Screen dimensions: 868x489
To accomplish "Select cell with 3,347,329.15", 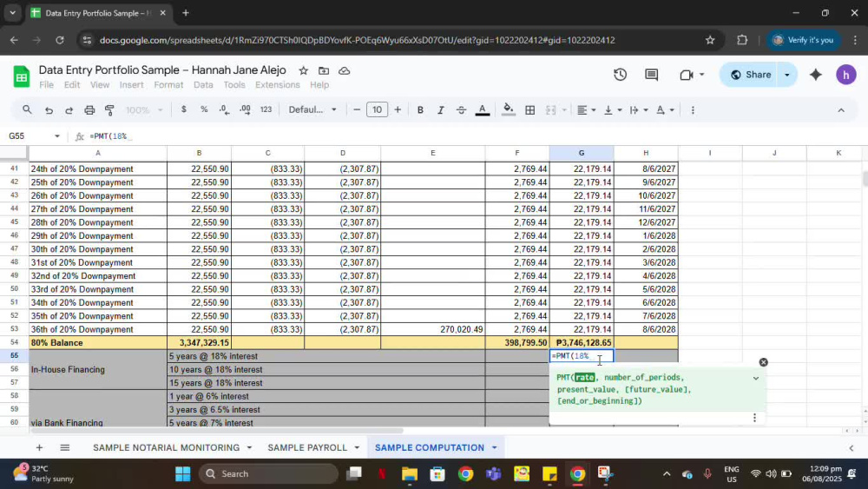I will pyautogui.click(x=200, y=343).
